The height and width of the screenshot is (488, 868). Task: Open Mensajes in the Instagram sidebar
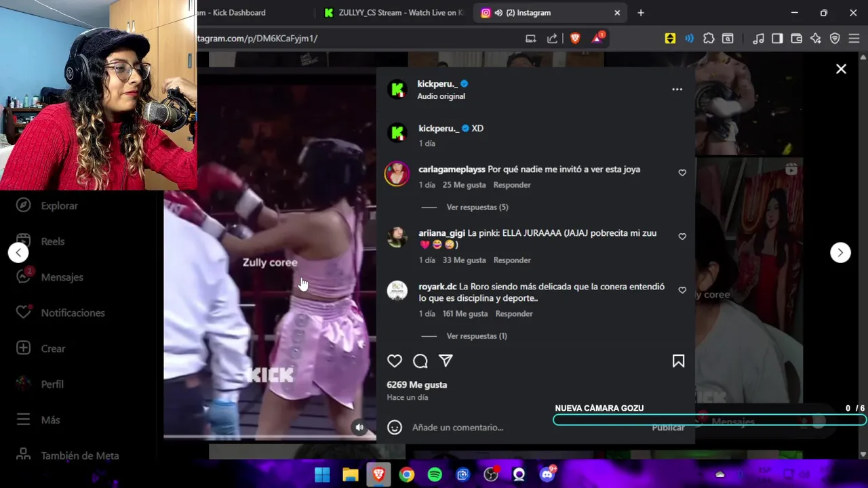point(50,277)
